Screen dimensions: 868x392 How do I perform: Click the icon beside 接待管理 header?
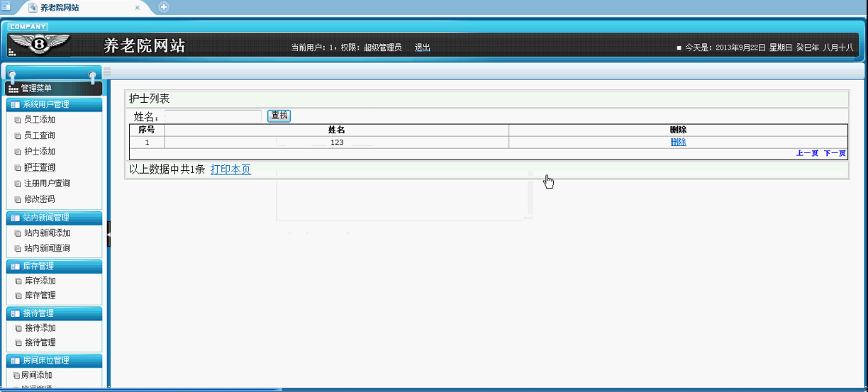pos(15,313)
